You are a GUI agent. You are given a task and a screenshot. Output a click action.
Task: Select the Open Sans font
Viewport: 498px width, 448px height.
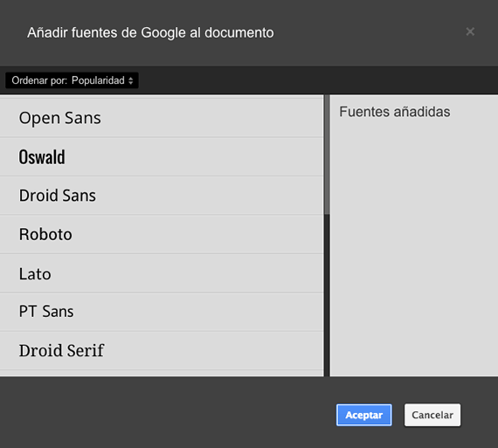[x=162, y=118]
